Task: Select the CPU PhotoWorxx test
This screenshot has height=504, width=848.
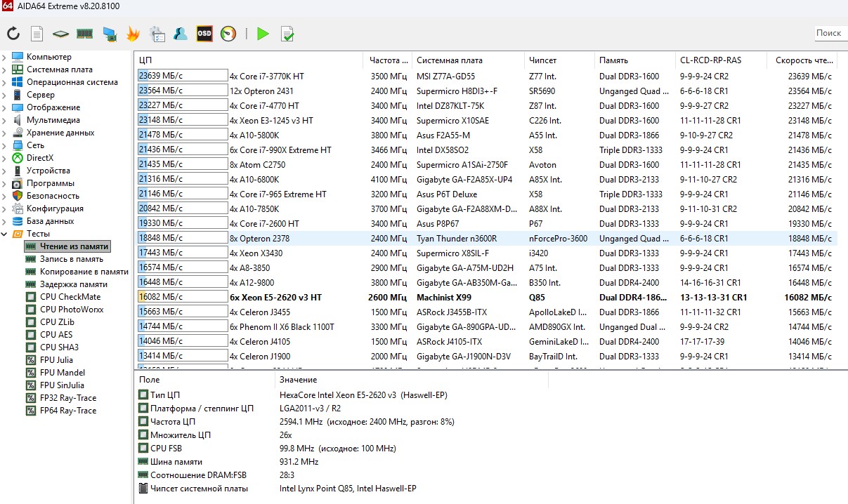Action: pos(73,310)
